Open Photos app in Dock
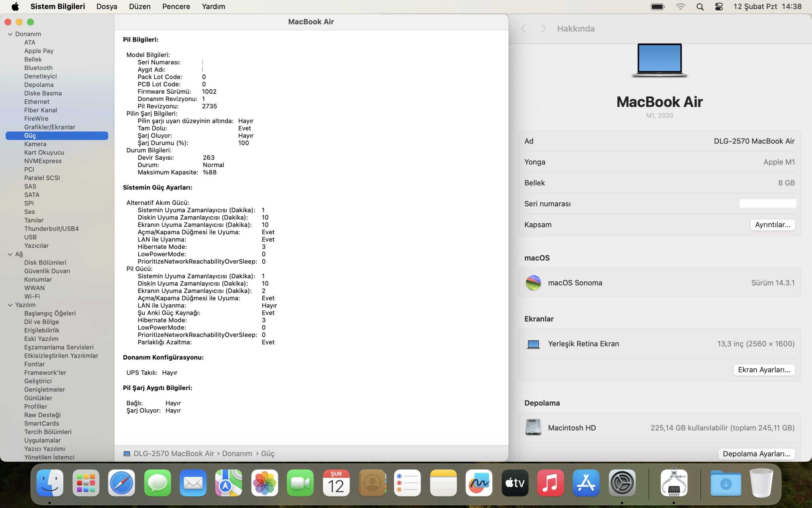The image size is (812, 508). click(x=265, y=483)
